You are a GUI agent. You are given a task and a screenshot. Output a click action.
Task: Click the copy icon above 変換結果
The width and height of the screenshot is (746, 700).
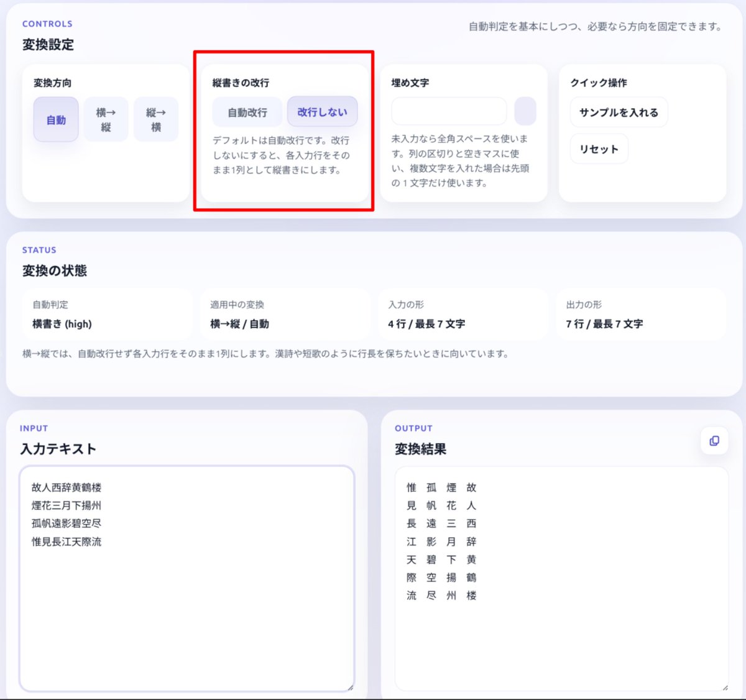714,441
